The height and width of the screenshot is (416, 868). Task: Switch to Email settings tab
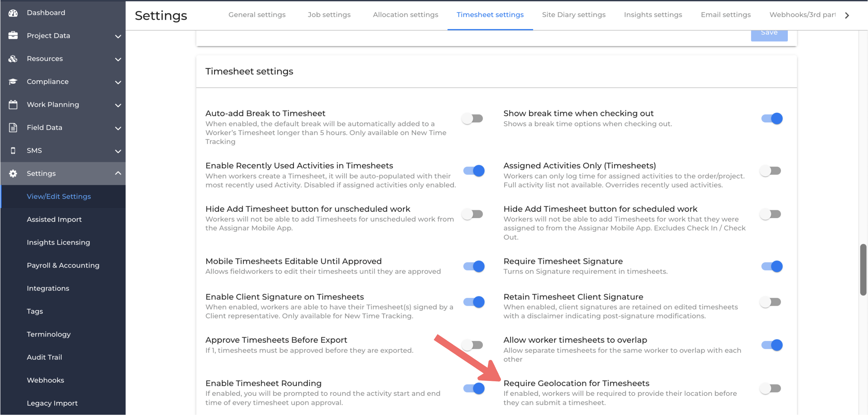(725, 15)
